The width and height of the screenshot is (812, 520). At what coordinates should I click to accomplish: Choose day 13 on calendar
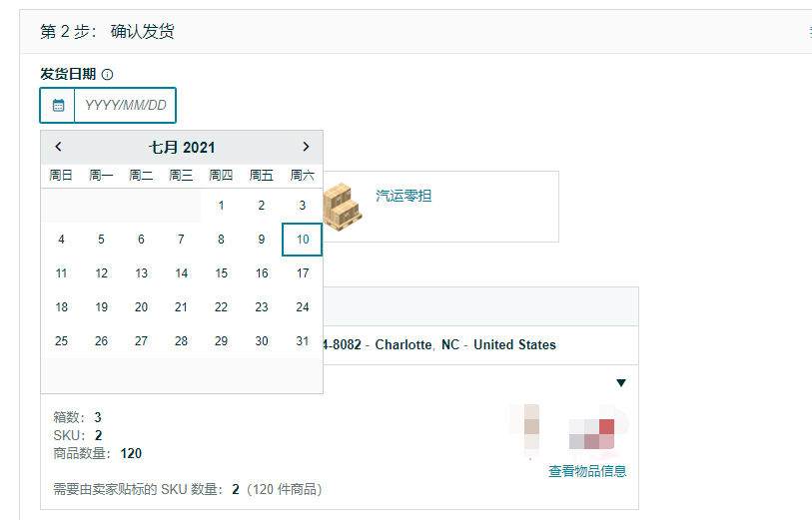[141, 273]
